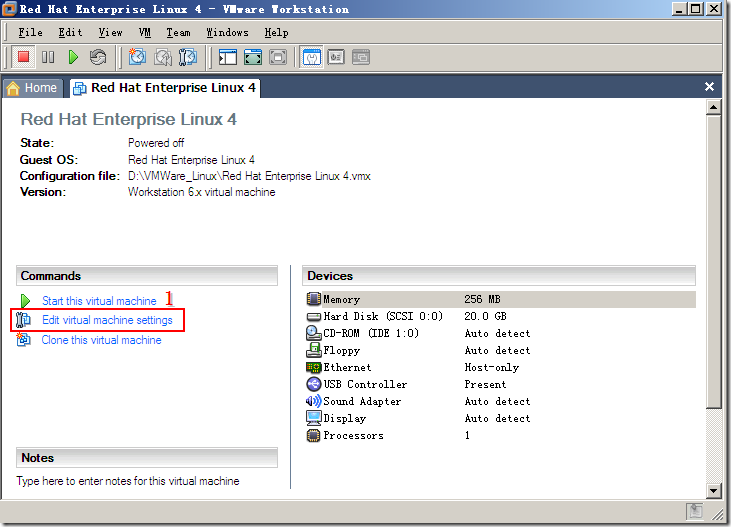Open the Windows menu
731x527 pixels.
228,33
